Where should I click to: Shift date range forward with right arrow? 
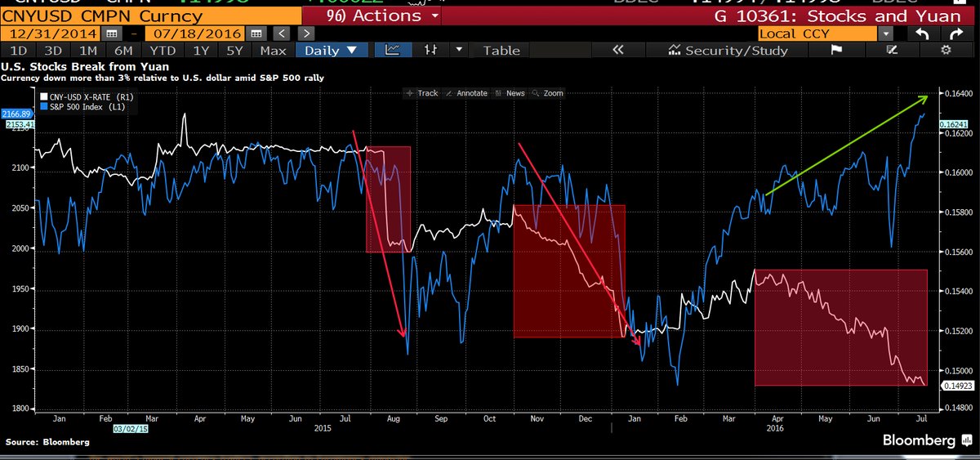[305, 33]
